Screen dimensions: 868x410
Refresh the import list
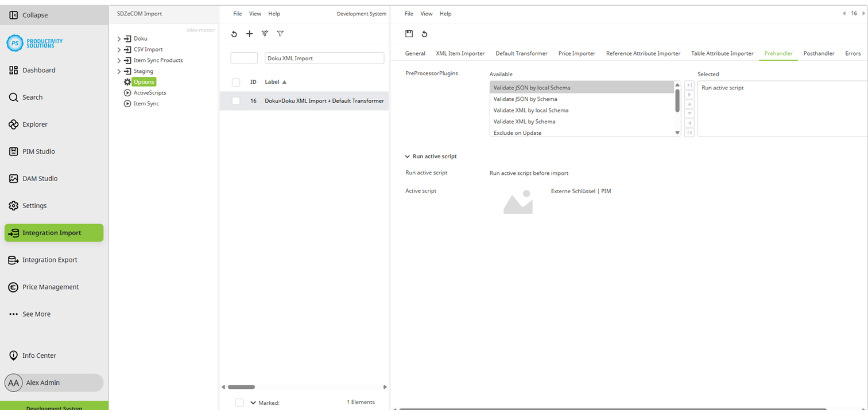tap(234, 33)
